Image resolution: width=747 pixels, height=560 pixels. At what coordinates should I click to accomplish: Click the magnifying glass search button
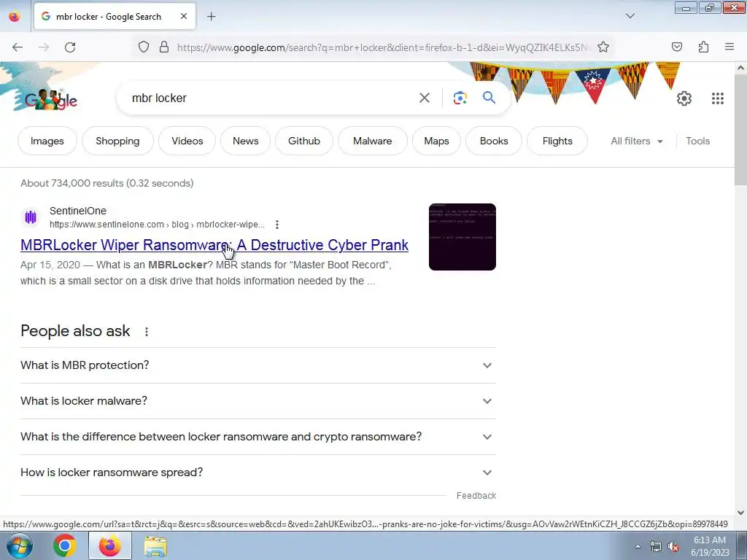489,98
